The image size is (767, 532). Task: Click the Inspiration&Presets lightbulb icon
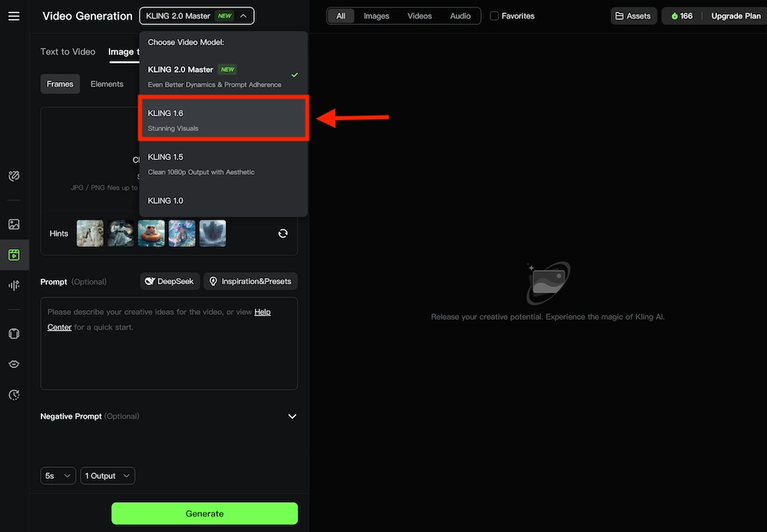[x=213, y=281]
